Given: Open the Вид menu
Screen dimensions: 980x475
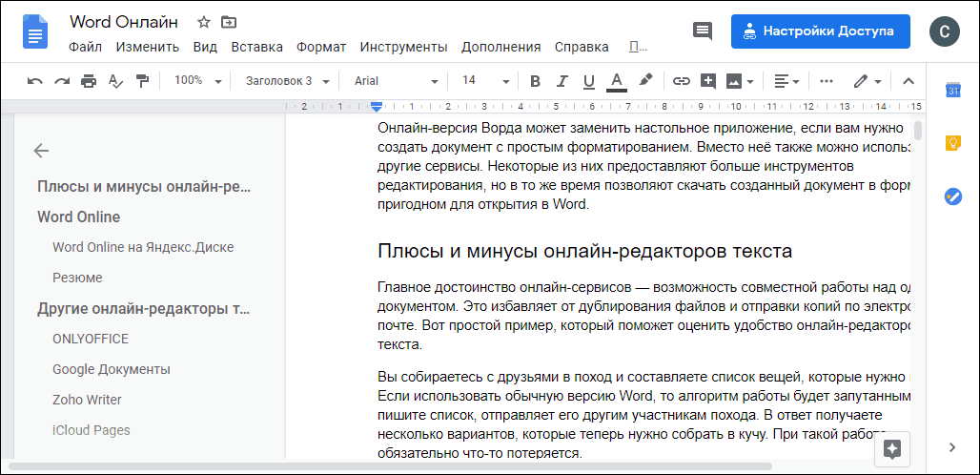Looking at the screenshot, I should pyautogui.click(x=205, y=47).
